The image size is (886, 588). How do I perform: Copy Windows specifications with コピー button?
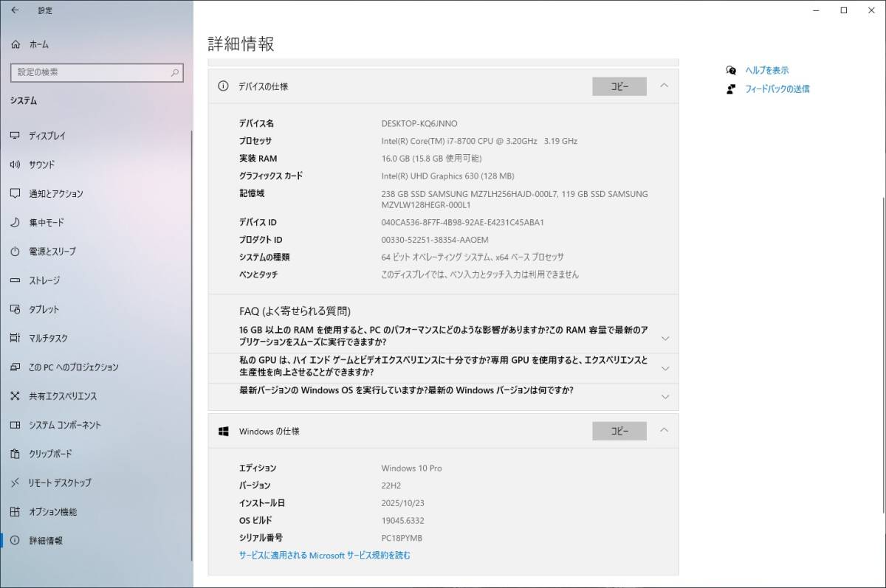pyautogui.click(x=619, y=431)
